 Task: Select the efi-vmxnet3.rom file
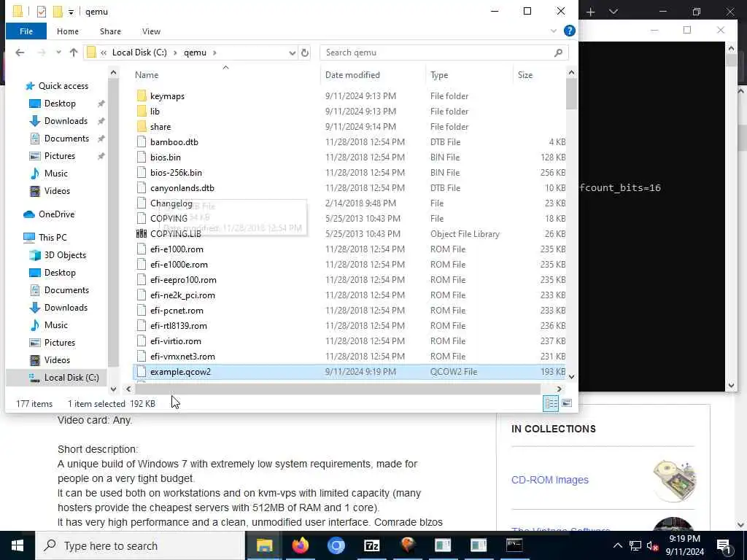[182, 356]
